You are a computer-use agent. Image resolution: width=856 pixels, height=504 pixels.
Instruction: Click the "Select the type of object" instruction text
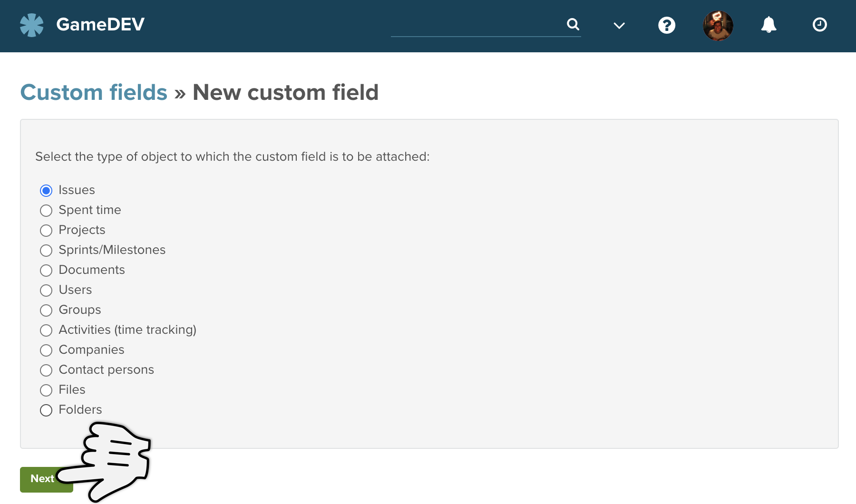233,156
